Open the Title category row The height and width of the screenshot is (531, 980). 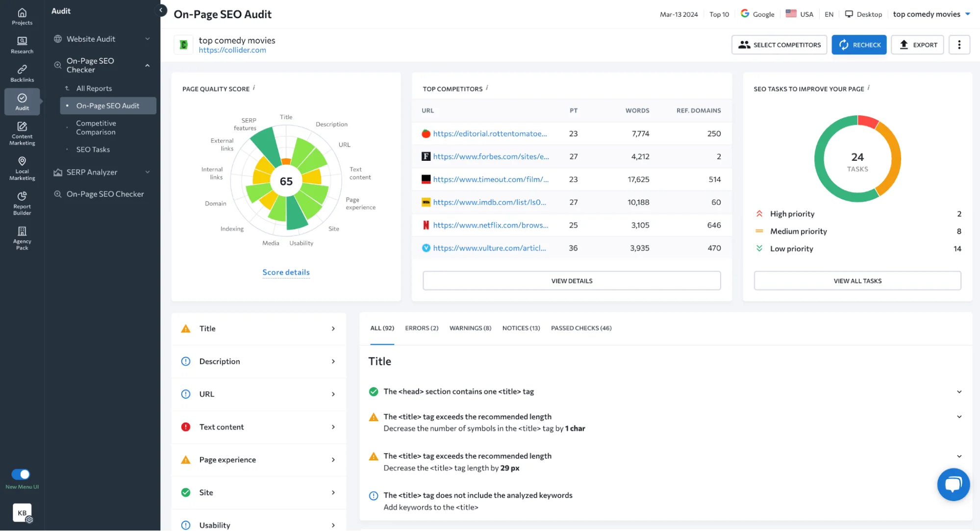[x=258, y=329]
